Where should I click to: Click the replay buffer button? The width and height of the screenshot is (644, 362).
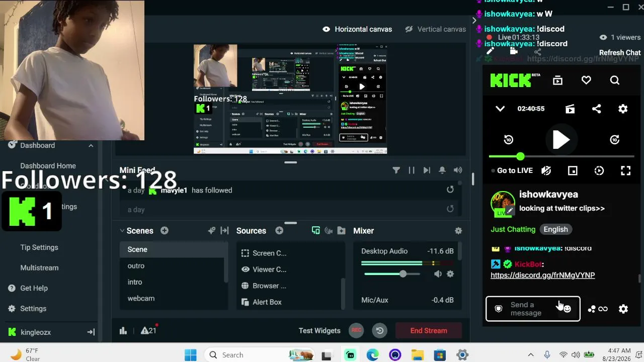(x=380, y=330)
